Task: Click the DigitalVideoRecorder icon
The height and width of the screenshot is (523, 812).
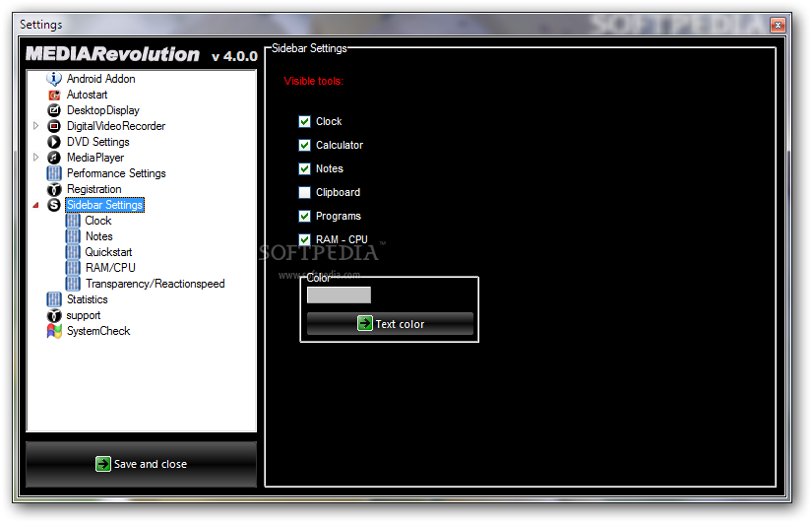Action: coord(54,126)
